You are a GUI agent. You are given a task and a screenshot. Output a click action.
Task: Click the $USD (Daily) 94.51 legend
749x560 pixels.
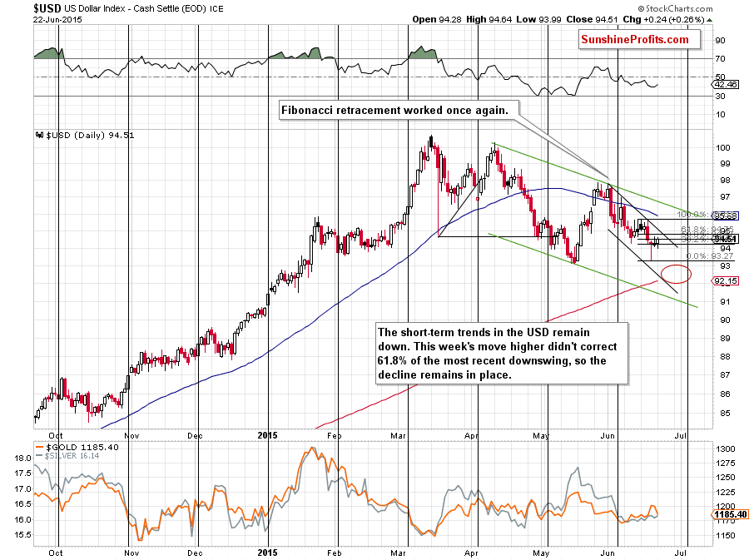pos(90,135)
